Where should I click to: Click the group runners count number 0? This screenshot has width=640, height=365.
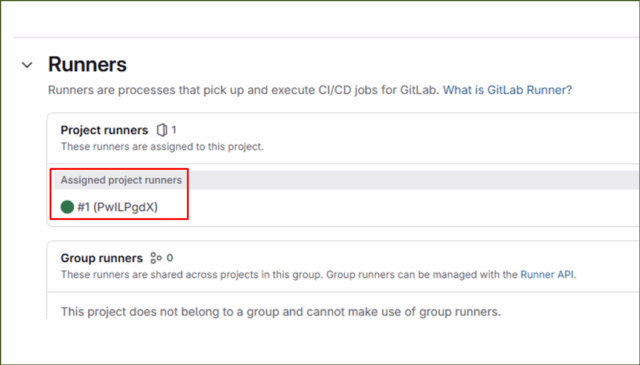170,258
